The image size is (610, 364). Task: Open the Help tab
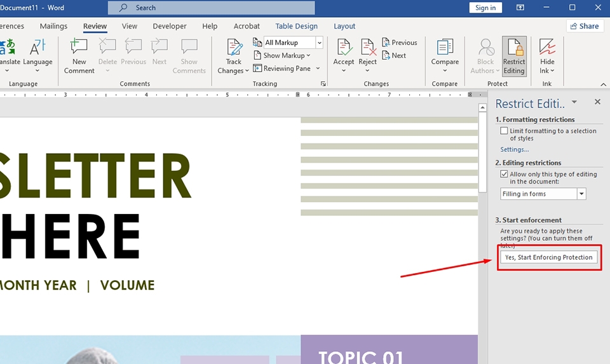(x=210, y=26)
